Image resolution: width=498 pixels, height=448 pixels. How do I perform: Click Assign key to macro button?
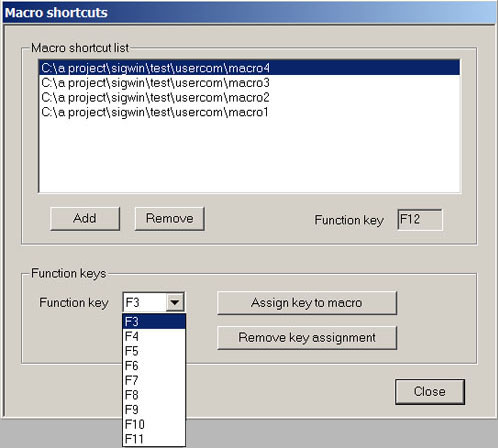(307, 303)
